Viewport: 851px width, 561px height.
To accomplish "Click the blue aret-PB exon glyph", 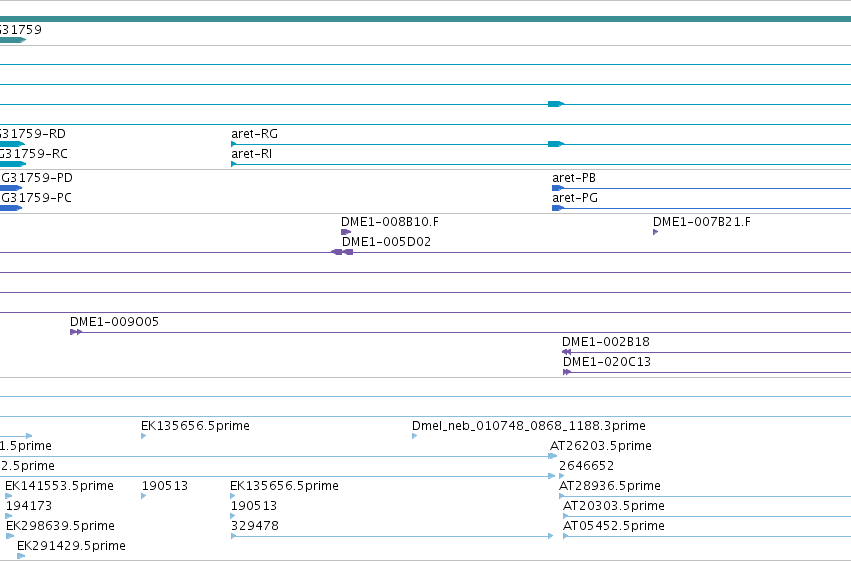I will (x=558, y=188).
